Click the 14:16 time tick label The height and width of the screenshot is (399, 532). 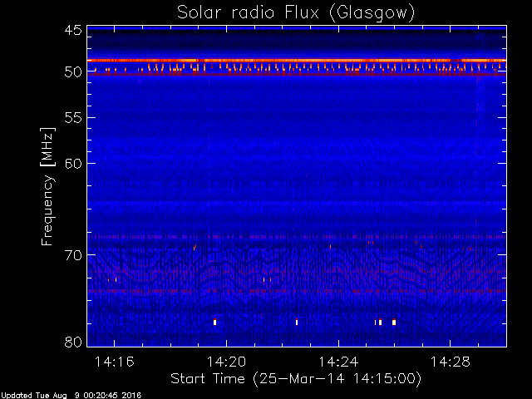click(115, 362)
